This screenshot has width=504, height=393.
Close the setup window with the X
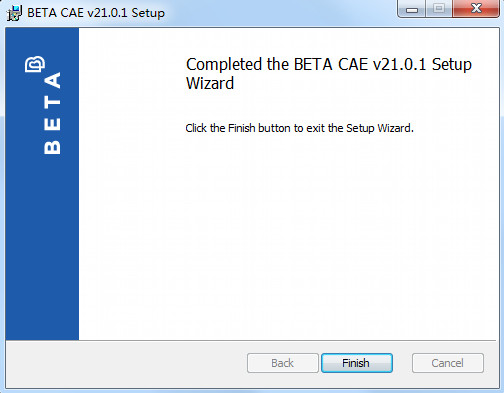[x=476, y=8]
